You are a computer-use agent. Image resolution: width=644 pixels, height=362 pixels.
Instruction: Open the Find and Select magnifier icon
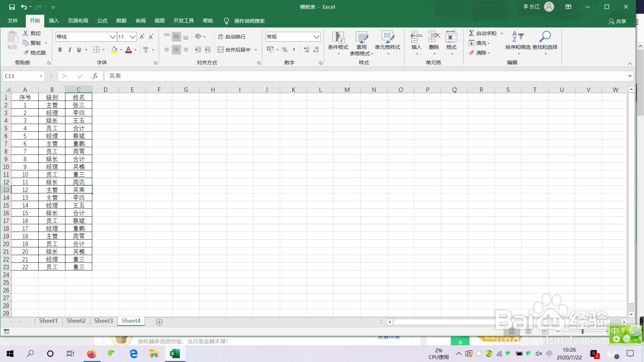pyautogui.click(x=545, y=37)
